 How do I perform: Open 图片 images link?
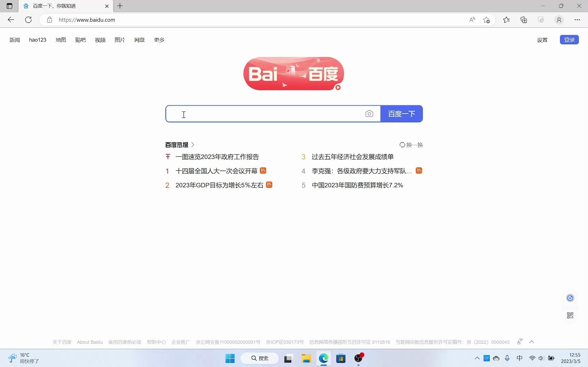tap(120, 40)
